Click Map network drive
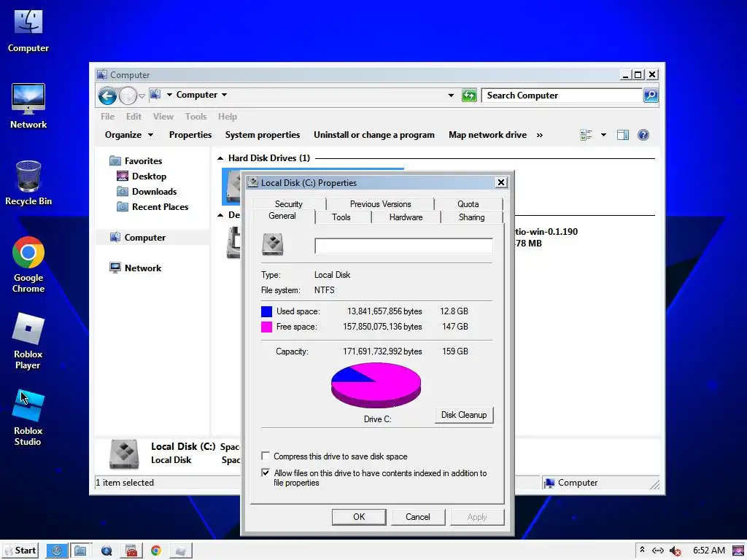Screen dimensions: 747x560 488,135
